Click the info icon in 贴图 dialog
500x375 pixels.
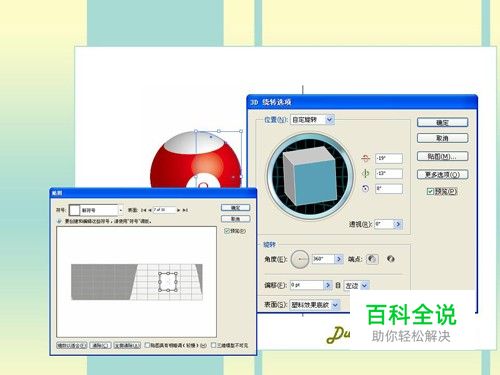pos(59,221)
